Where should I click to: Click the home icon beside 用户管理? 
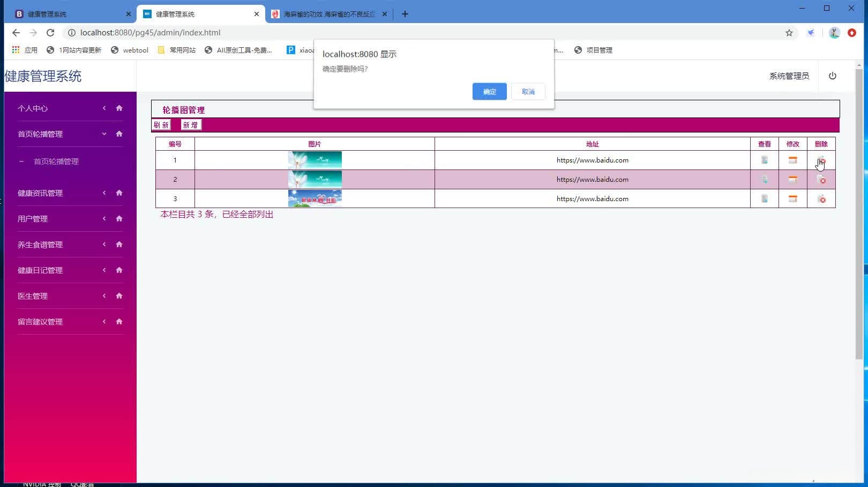click(119, 218)
